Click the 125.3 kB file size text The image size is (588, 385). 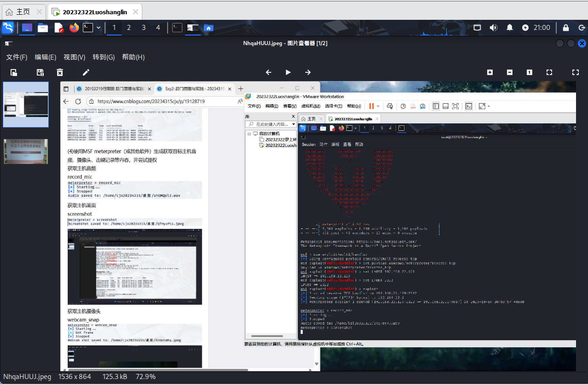tap(115, 377)
